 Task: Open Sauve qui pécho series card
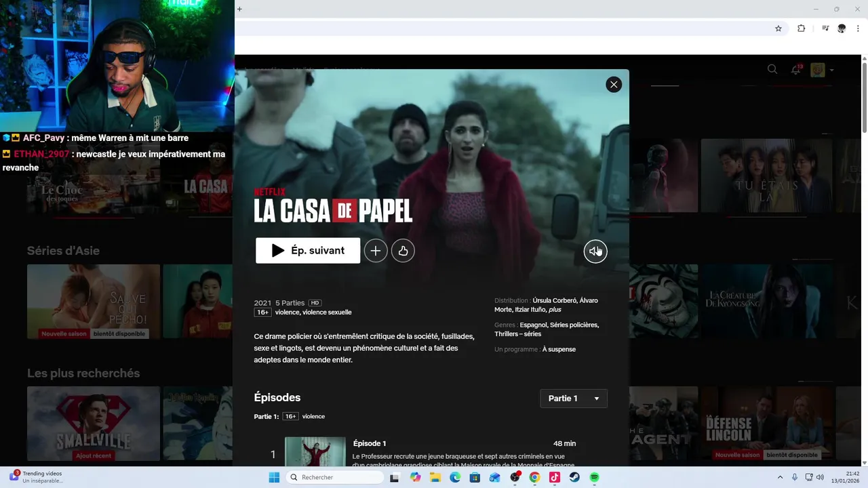(94, 302)
